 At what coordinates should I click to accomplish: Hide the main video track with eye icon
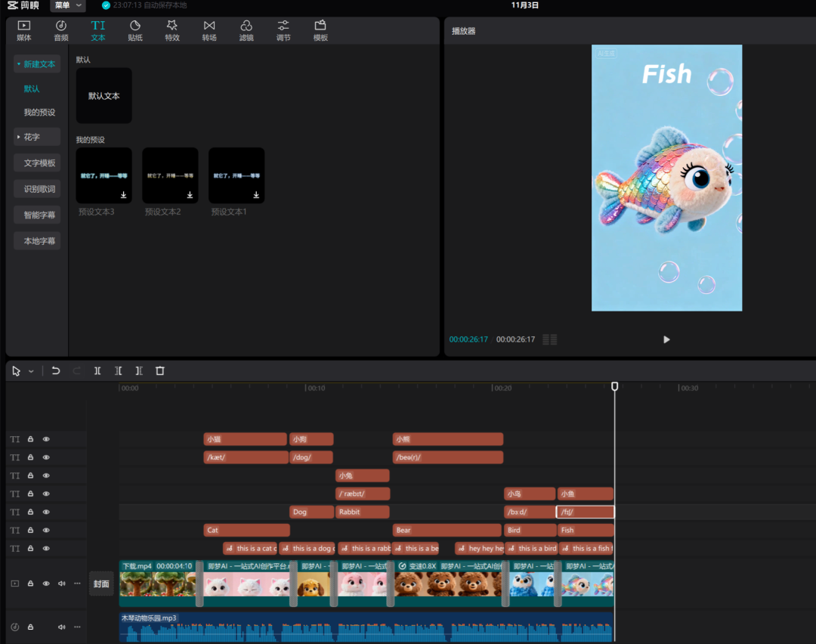tap(46, 584)
